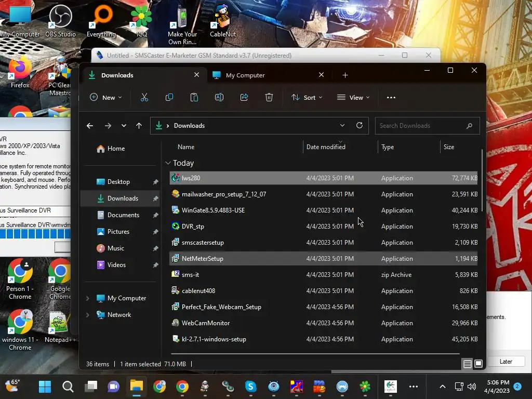
Task: Expand My Computer in navigation pane
Action: (87, 298)
